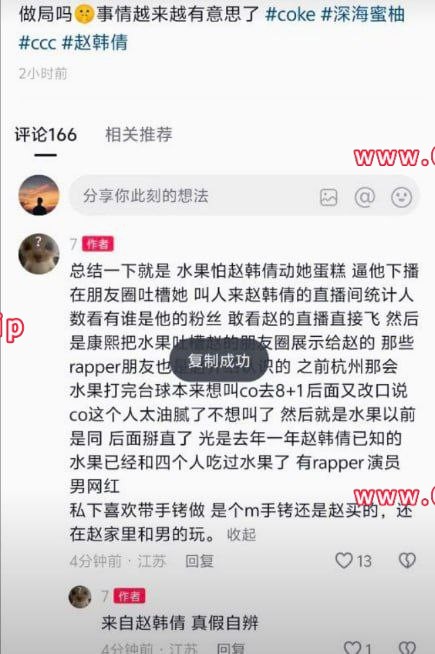The height and width of the screenshot is (654, 435).
Task: Open your sunset profile avatar
Action: click(39, 195)
